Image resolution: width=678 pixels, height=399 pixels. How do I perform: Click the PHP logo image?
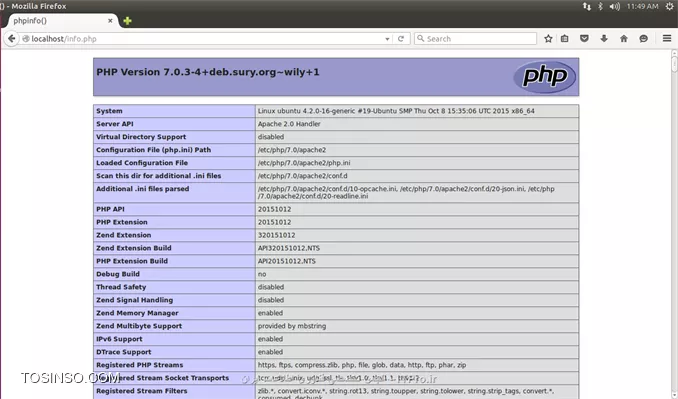coord(545,77)
